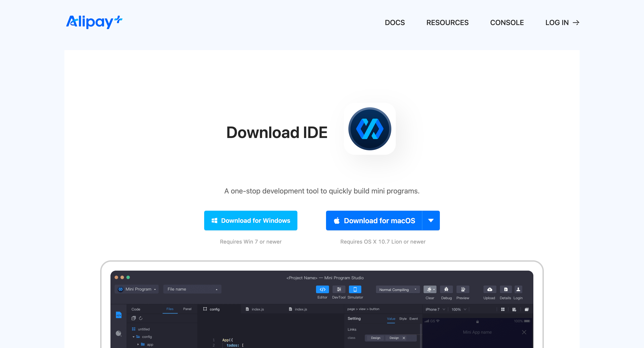The width and height of the screenshot is (644, 348).
Task: Click the Upload cloud icon
Action: point(489,289)
